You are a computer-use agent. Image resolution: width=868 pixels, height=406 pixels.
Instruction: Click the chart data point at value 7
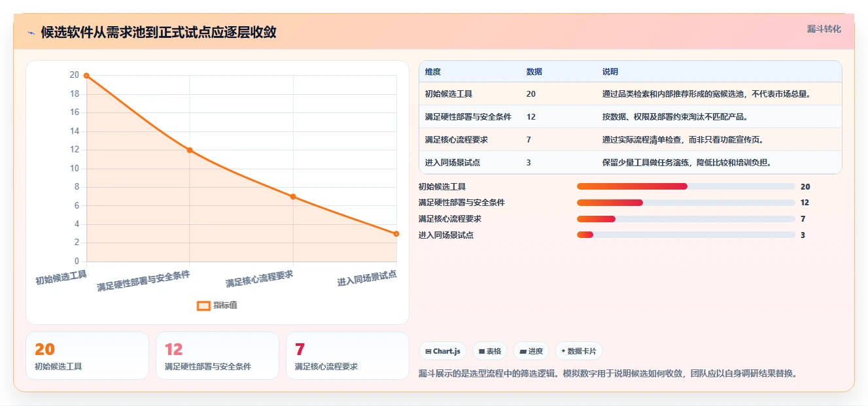tap(293, 197)
